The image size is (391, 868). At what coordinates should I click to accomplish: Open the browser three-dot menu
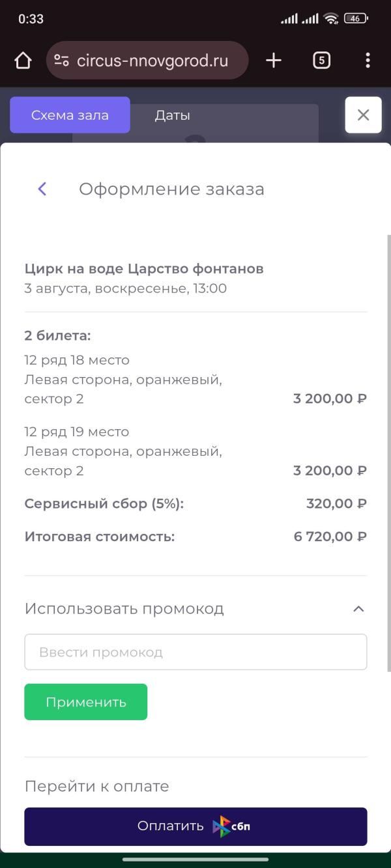pyautogui.click(x=368, y=61)
